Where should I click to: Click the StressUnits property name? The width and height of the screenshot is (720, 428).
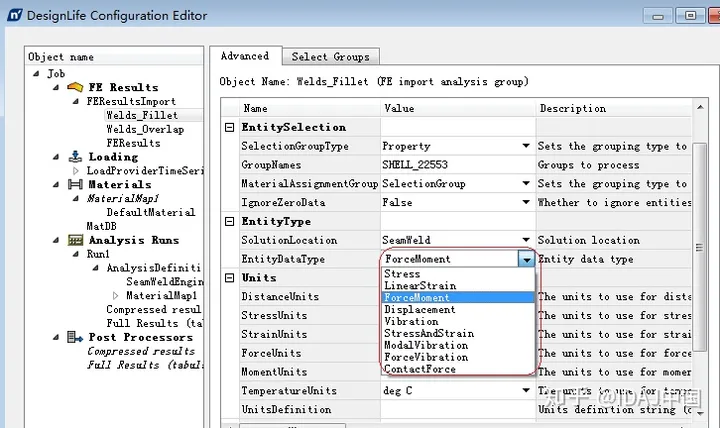[274, 315]
